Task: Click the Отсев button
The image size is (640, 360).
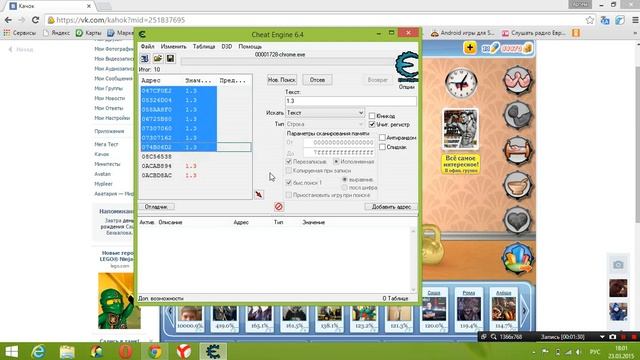Action: tap(317, 80)
